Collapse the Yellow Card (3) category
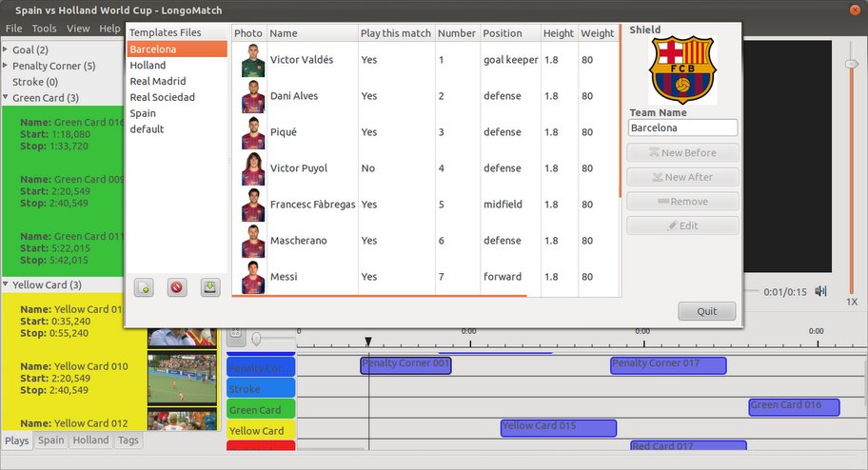This screenshot has width=868, height=470. coord(6,284)
